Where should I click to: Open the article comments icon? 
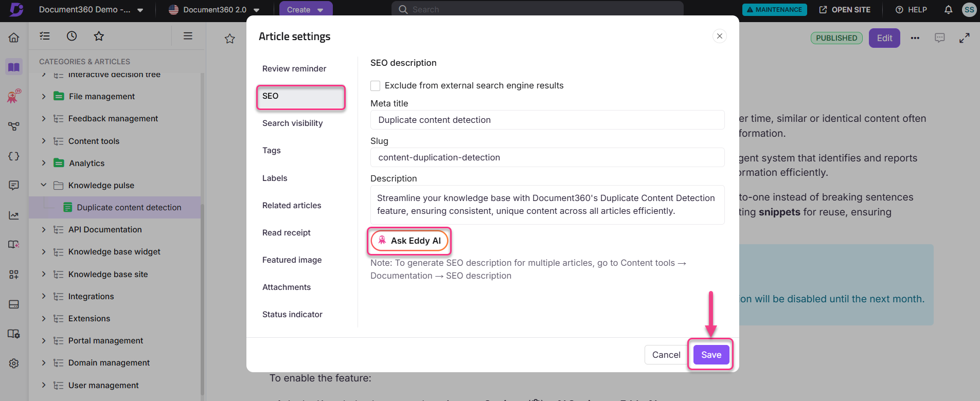pos(940,38)
